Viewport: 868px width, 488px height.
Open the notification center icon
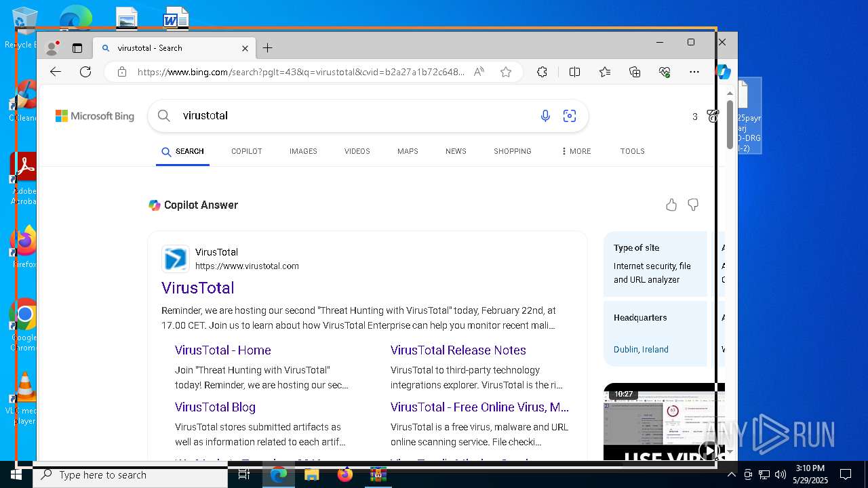(x=846, y=474)
